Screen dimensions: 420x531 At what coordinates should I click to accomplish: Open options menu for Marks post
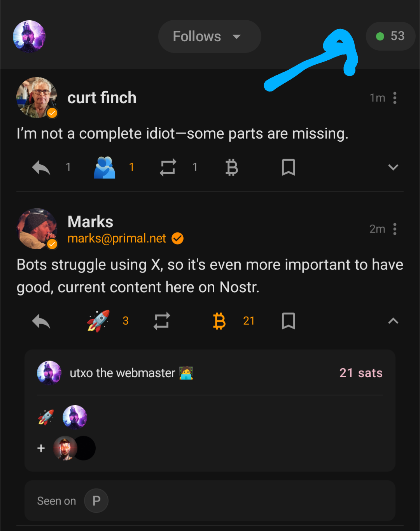[x=395, y=229]
